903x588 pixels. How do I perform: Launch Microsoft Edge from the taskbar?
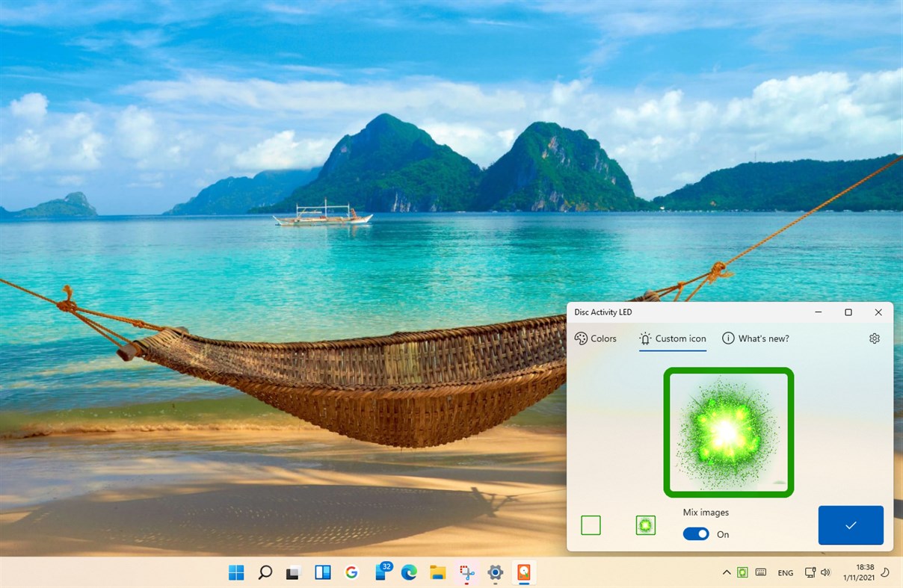click(408, 572)
